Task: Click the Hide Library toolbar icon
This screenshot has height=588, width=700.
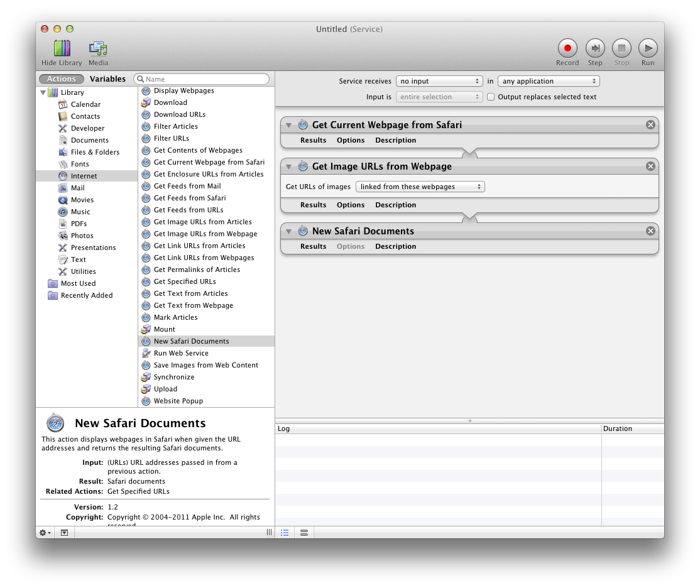Action: click(x=62, y=48)
